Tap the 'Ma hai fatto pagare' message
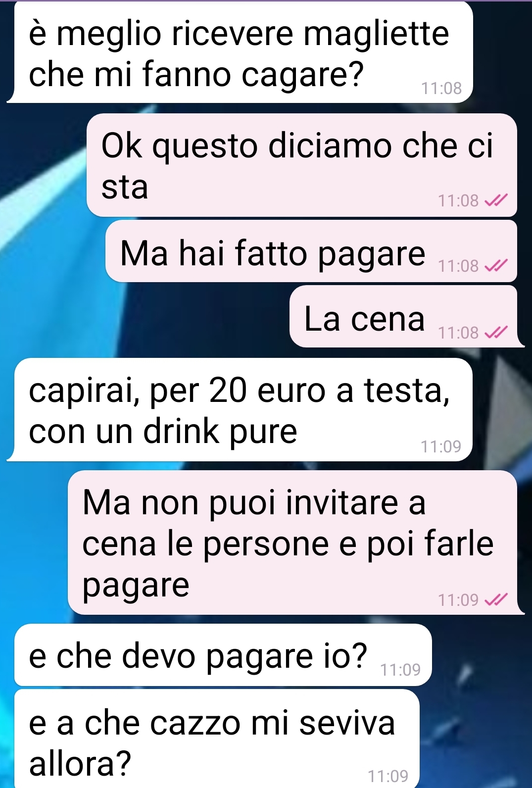The height and width of the screenshot is (788, 532). 311,251
